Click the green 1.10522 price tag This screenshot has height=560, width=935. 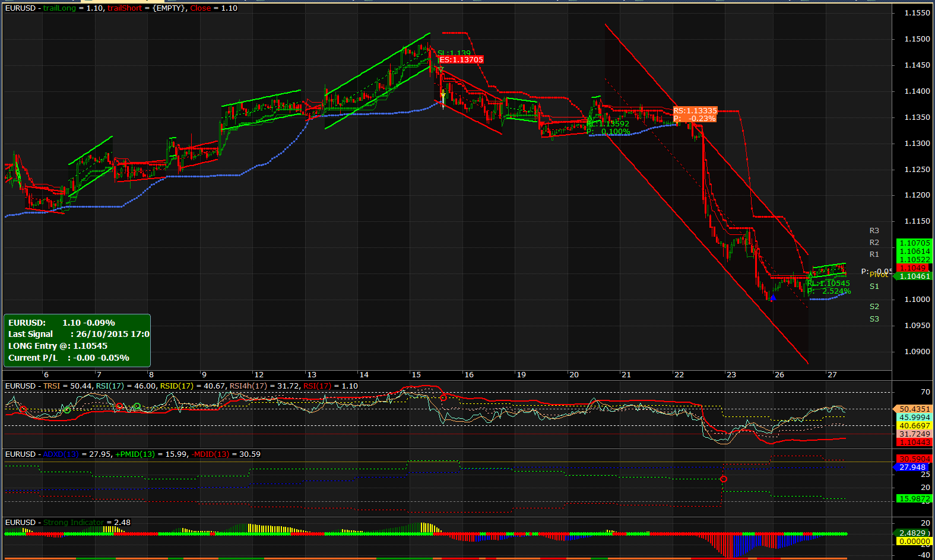915,260
